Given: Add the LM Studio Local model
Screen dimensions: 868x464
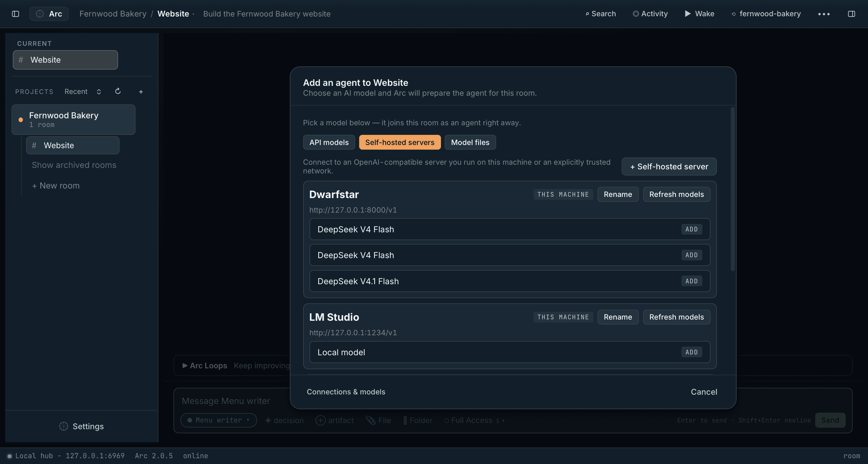Looking at the screenshot, I should click(691, 352).
